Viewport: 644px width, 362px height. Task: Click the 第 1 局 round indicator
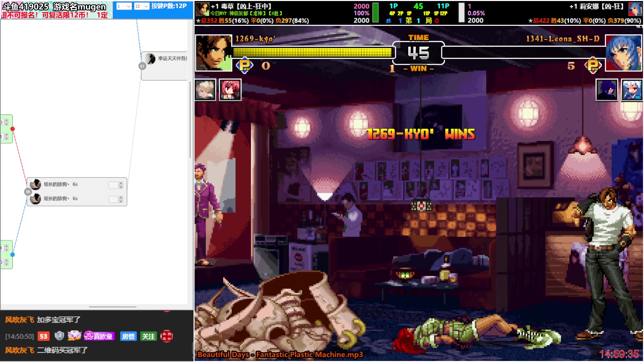418,20
